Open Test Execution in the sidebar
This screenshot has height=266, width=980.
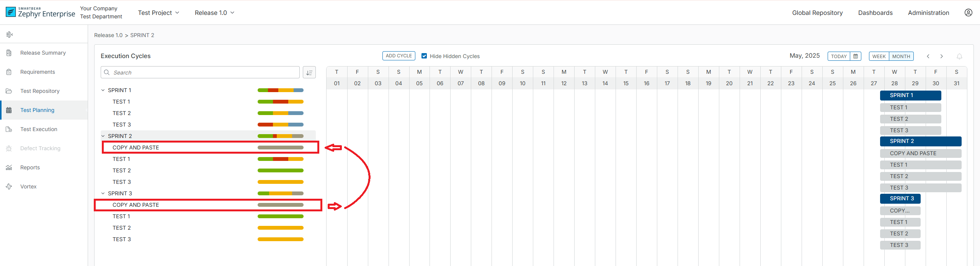coord(39,129)
